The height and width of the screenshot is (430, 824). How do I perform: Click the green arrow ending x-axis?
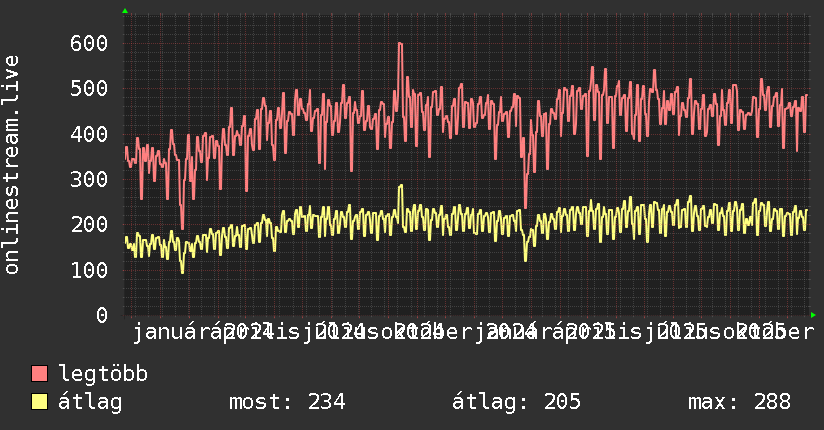coord(813,315)
